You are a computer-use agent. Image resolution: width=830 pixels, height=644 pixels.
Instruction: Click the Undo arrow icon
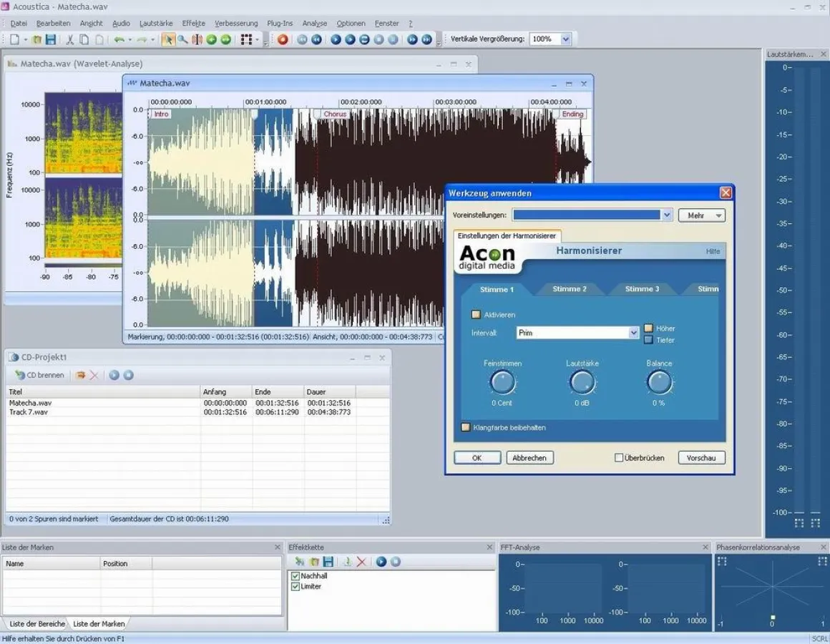[119, 39]
